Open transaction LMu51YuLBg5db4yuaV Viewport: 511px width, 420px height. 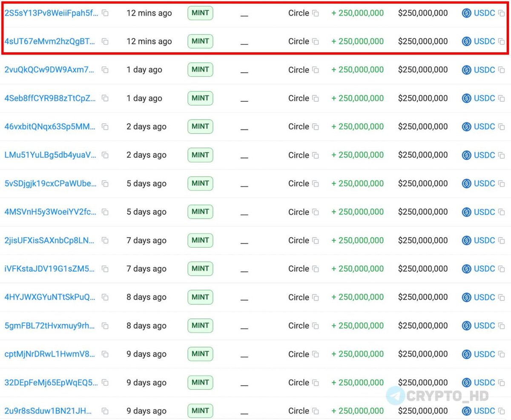[x=50, y=155]
